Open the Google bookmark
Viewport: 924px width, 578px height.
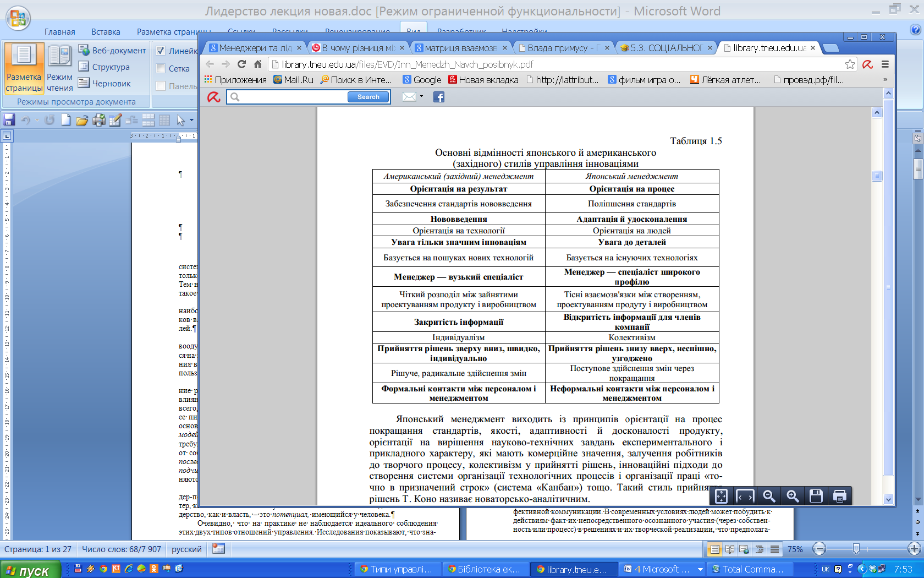[x=422, y=80]
